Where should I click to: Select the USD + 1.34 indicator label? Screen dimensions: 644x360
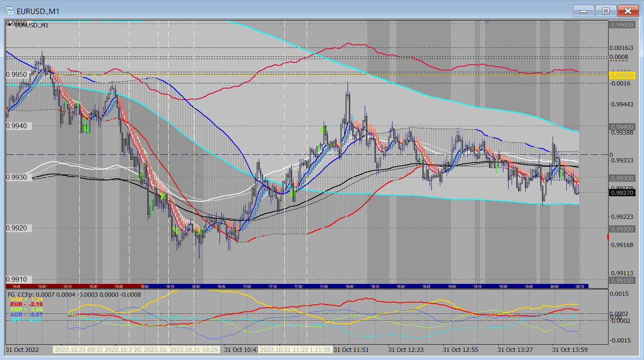tap(26, 299)
